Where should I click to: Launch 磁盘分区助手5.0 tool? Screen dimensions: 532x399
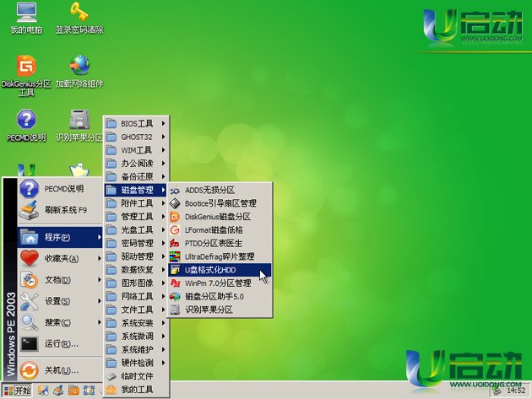point(220,296)
